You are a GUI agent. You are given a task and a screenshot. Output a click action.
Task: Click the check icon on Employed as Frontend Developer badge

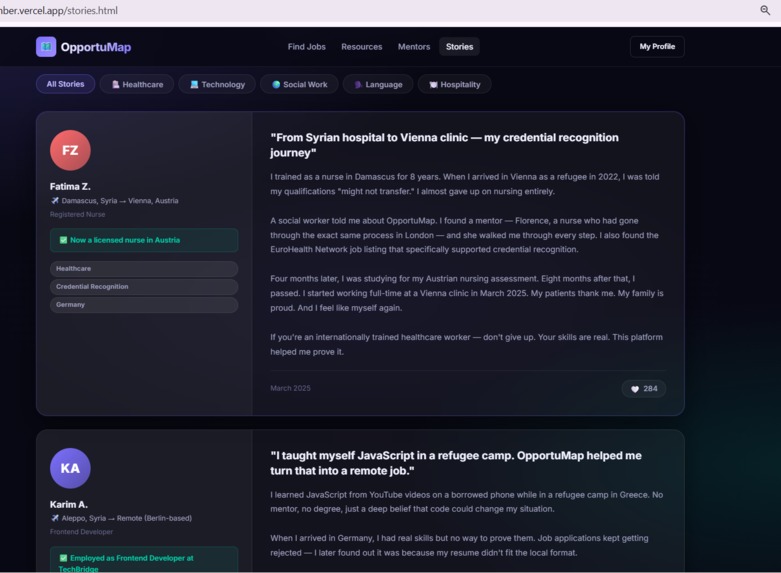point(63,558)
